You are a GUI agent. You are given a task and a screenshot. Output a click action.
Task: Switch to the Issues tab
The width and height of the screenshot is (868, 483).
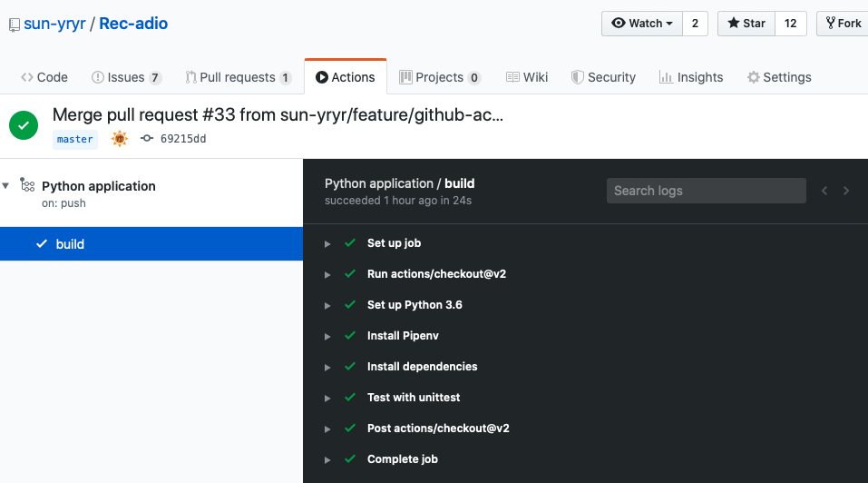click(126, 77)
